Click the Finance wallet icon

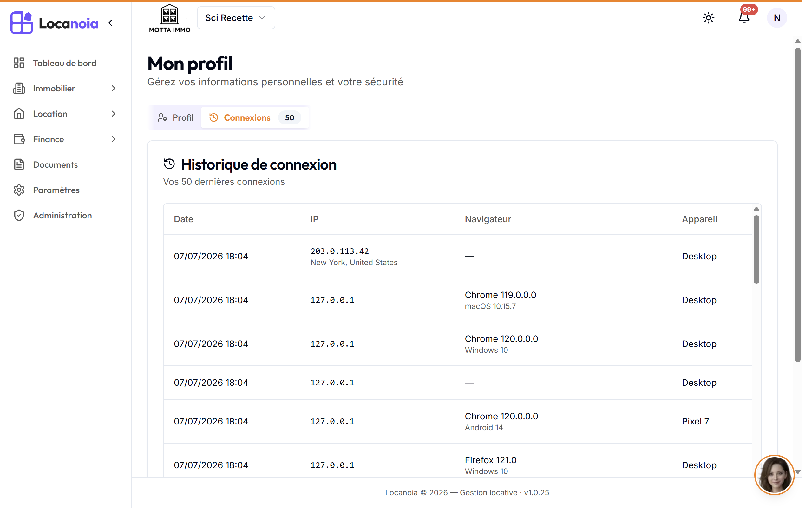19,139
